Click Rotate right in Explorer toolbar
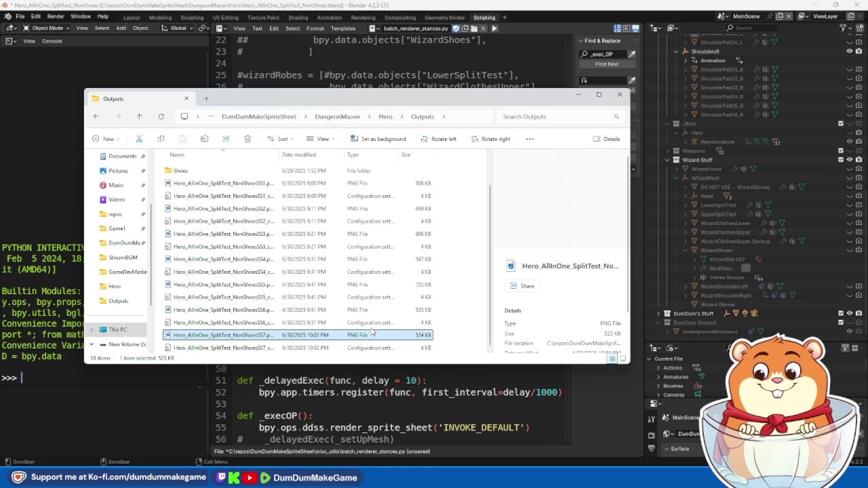868x488 pixels. pyautogui.click(x=490, y=139)
